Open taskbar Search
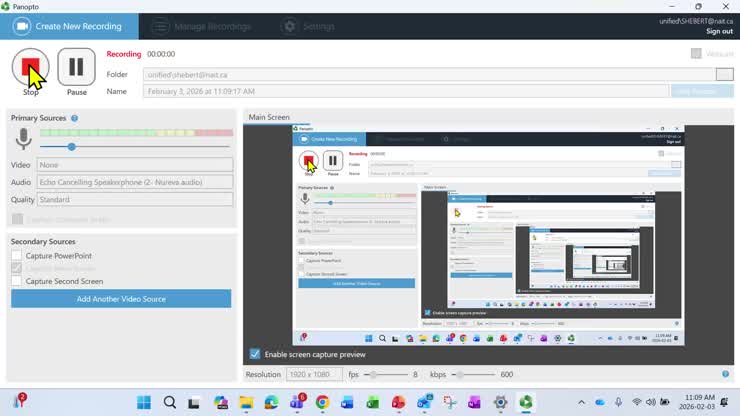 170,402
